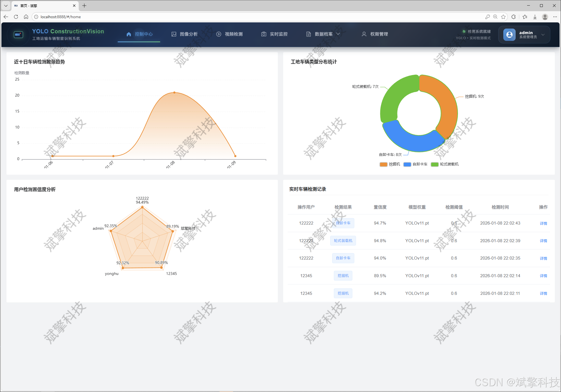Click the admin user avatar icon
This screenshot has height=392, width=561.
[509, 35]
